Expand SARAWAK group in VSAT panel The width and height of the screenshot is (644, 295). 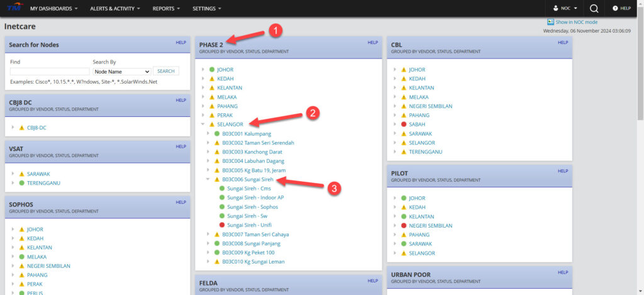click(x=13, y=174)
